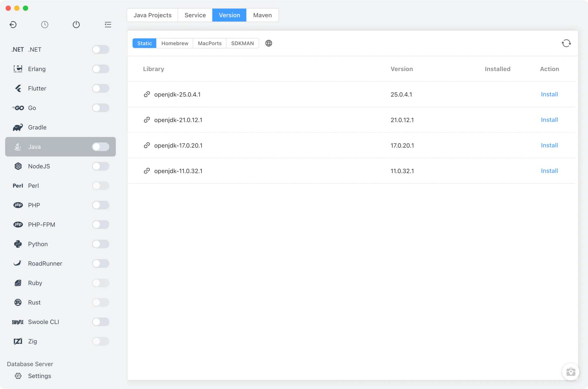Toggle the Ruby service switch
Image resolution: width=588 pixels, height=389 pixels.
tap(100, 283)
